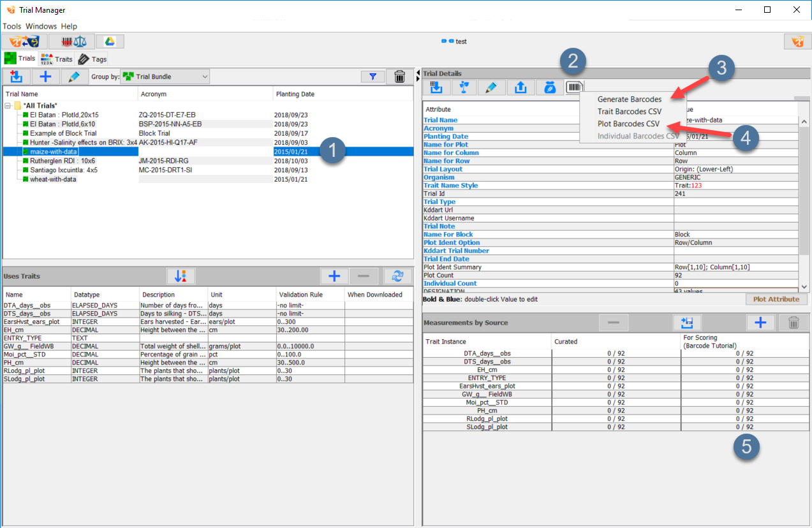The width and height of the screenshot is (812, 528).
Task: Select the SLodg_pl_plot trait in Uses Traits
Action: coord(208,379)
